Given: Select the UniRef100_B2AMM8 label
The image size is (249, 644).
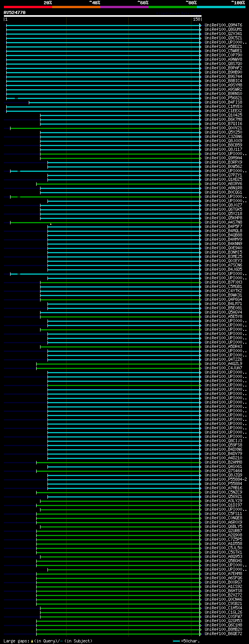Looking at the screenshot, I should (x=223, y=462).
